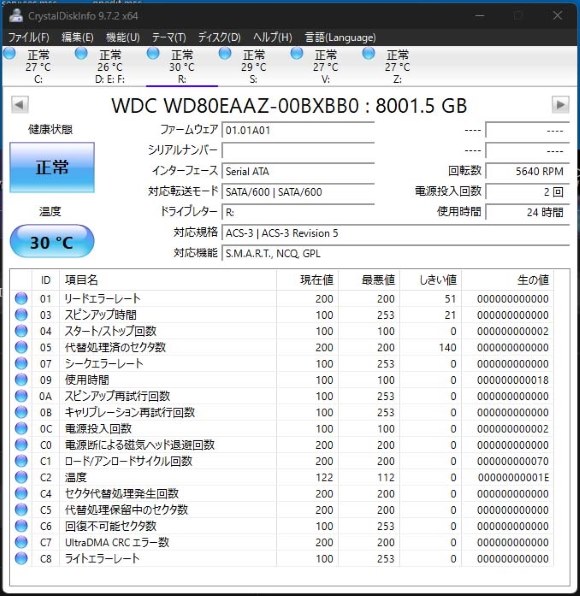
Task: Go to previous disk with left arrow
Action: click(x=20, y=105)
